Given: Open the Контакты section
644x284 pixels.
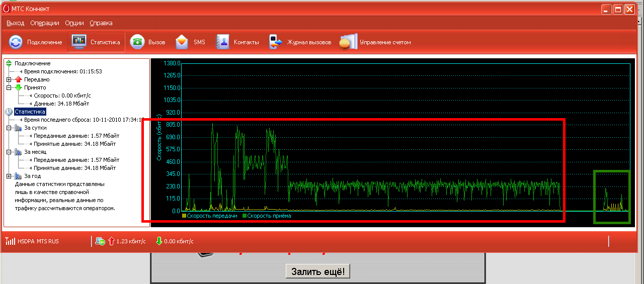Looking at the screenshot, I should [236, 42].
